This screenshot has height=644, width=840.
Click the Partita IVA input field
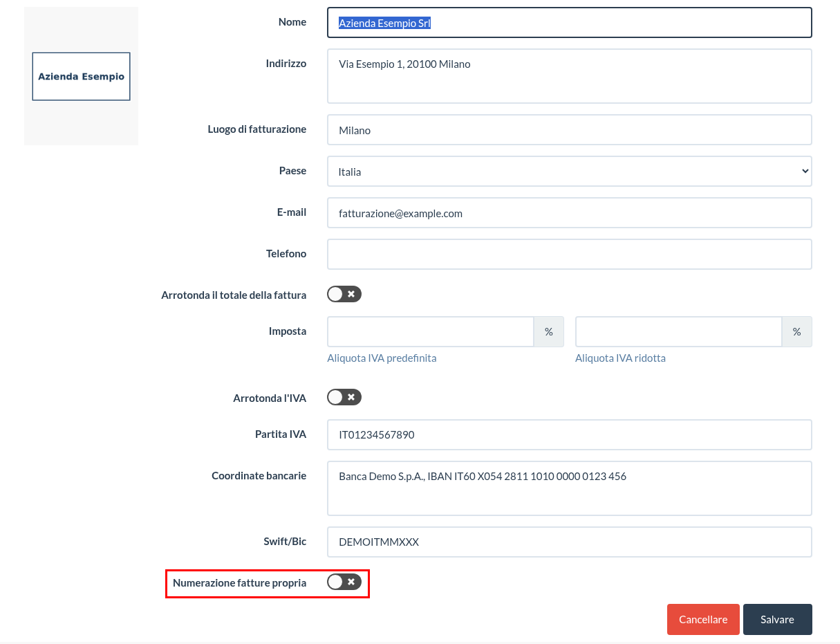(x=570, y=434)
